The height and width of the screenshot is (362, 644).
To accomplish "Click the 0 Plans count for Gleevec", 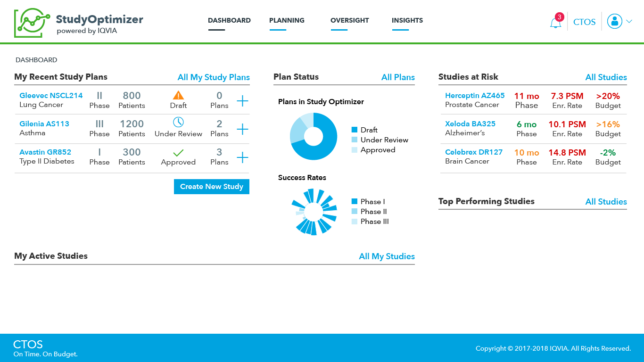I will click(219, 96).
